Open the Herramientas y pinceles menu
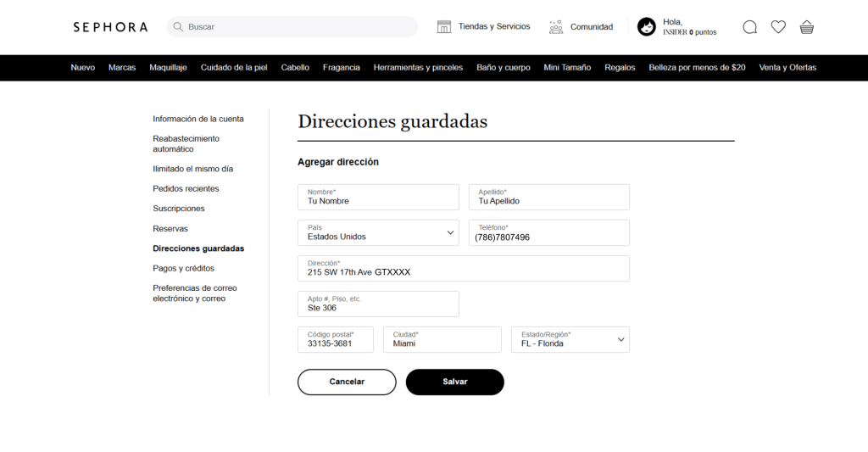This screenshot has height=452, width=868. pos(418,68)
